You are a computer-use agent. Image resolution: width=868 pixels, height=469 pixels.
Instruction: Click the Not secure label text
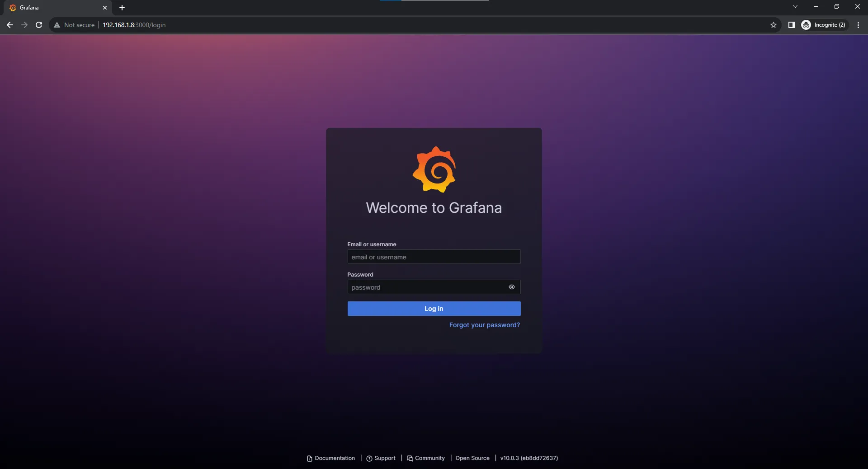[x=79, y=25]
